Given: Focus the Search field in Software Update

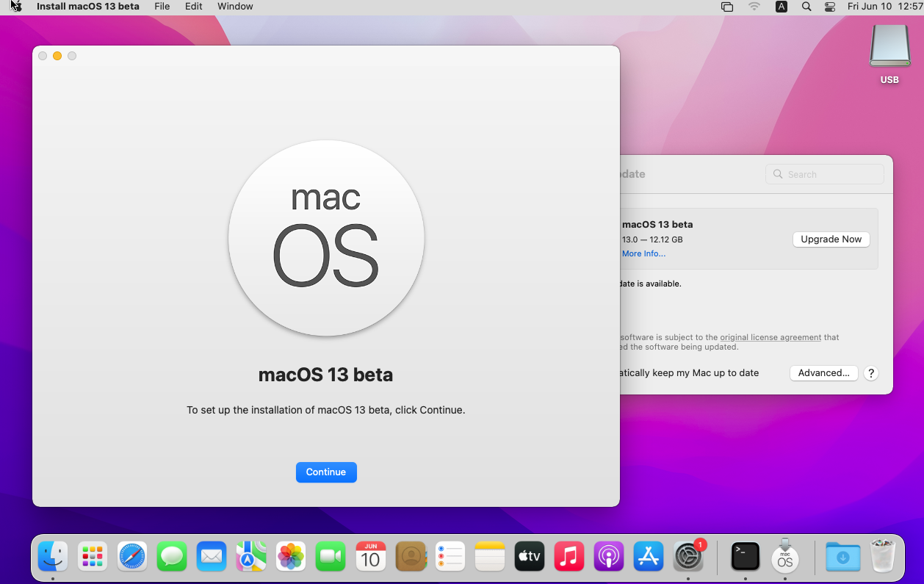Looking at the screenshot, I should (824, 174).
